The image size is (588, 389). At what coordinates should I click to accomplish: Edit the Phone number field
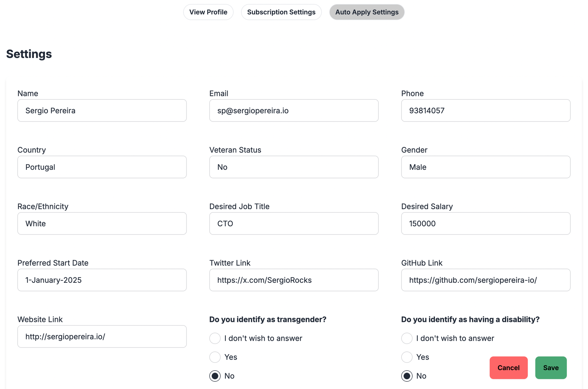point(486,111)
